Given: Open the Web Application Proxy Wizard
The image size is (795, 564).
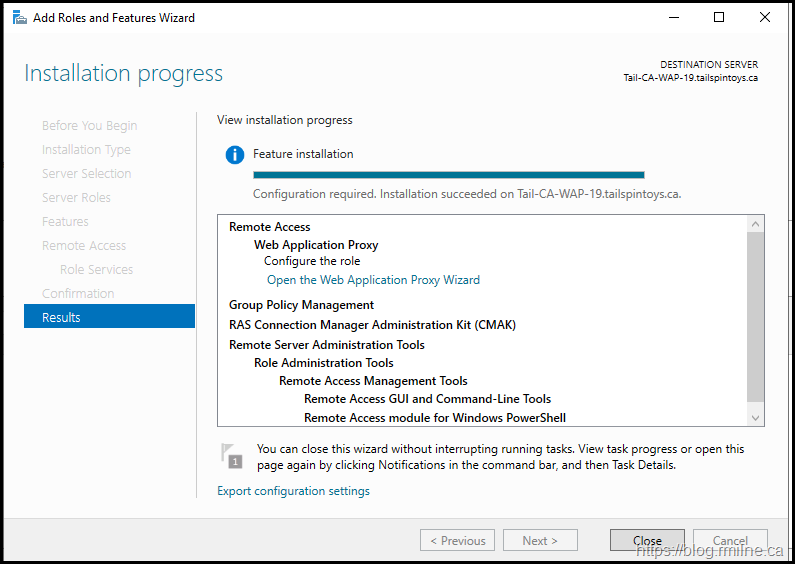Looking at the screenshot, I should point(373,280).
